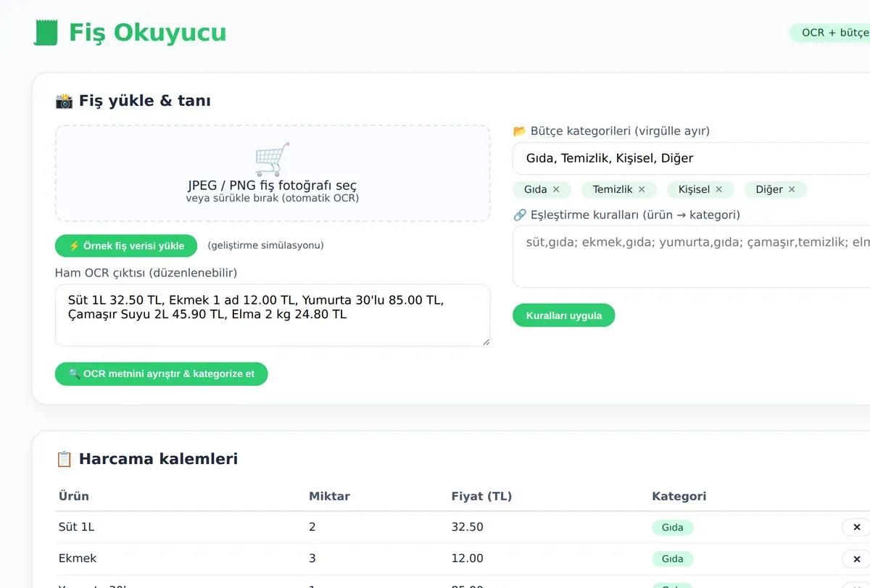Remove the Diğer category chip
The width and height of the screenshot is (870, 588).
792,189
